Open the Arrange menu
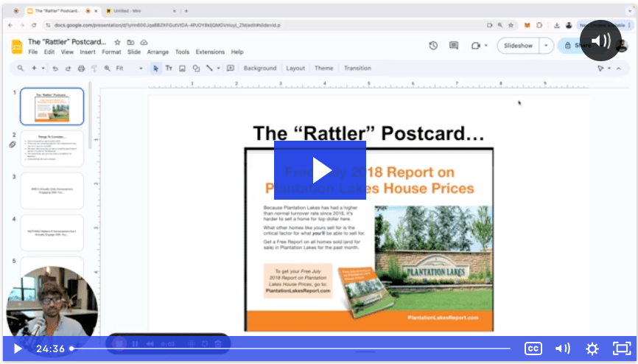The image size is (638, 364). click(x=158, y=52)
